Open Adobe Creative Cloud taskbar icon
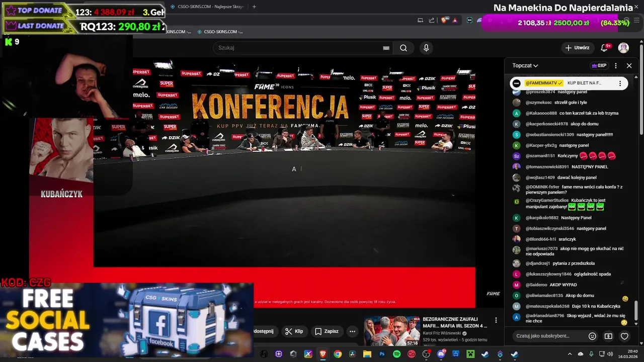Viewport: 644px width, 362px height. (411, 354)
